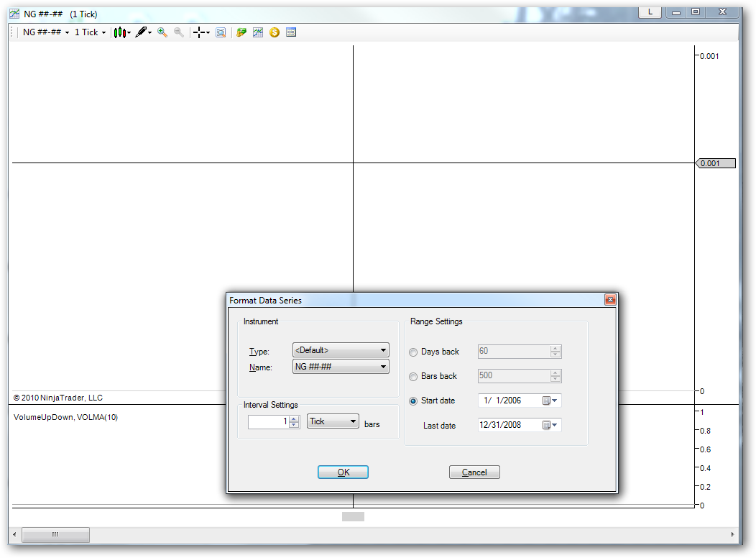Click the chart window title bar icon
Image resolution: width=756 pixels, height=558 pixels.
tap(14, 14)
